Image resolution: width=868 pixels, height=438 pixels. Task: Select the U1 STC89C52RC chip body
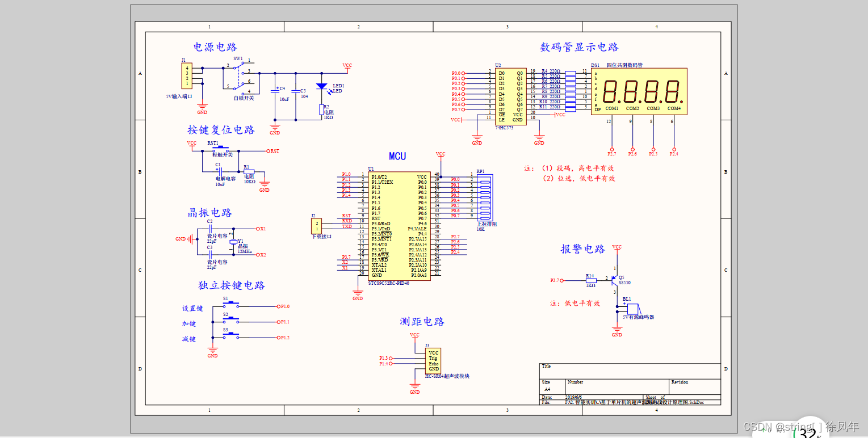click(x=399, y=225)
